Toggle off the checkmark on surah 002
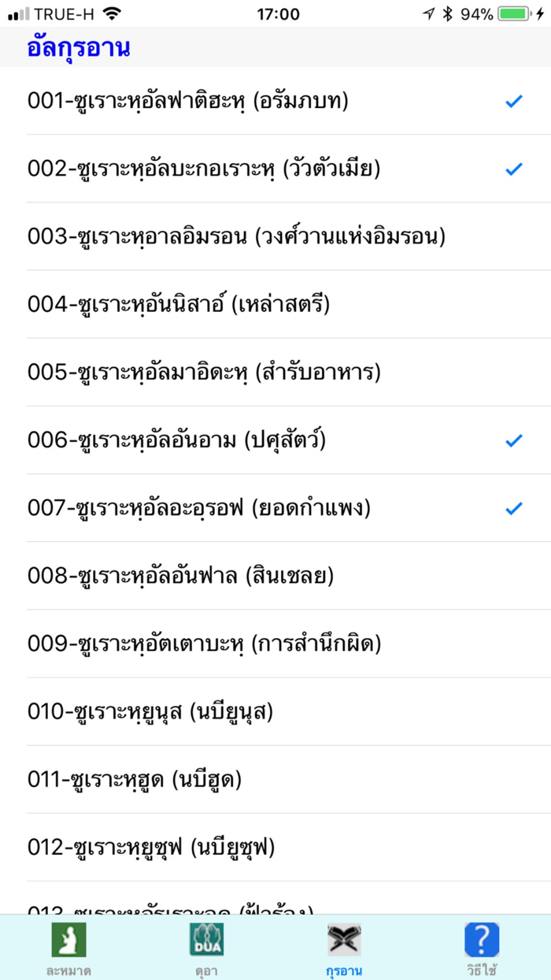551x980 pixels. (x=514, y=169)
